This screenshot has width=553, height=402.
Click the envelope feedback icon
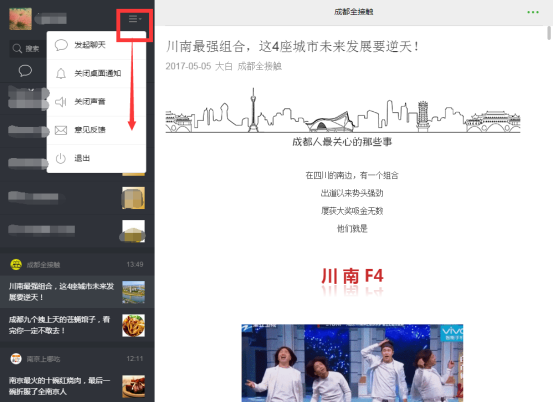[x=61, y=130]
